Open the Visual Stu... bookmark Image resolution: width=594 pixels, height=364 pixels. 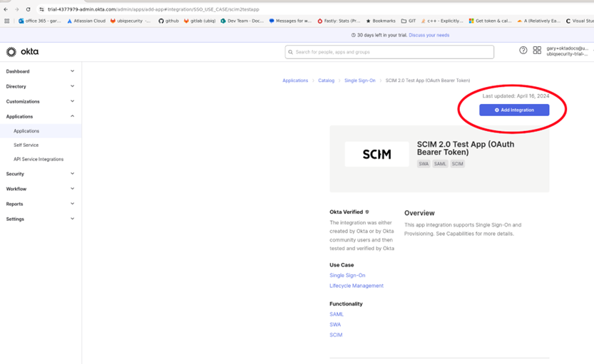tap(580, 21)
